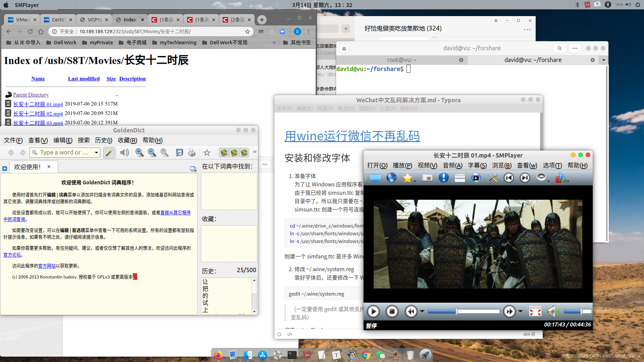Toggle GoldenDict scan popup wand button

(109, 153)
